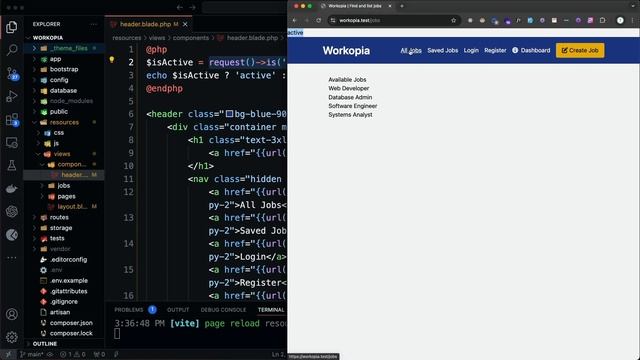
Task: Click the Login nav link
Action: (x=471, y=50)
